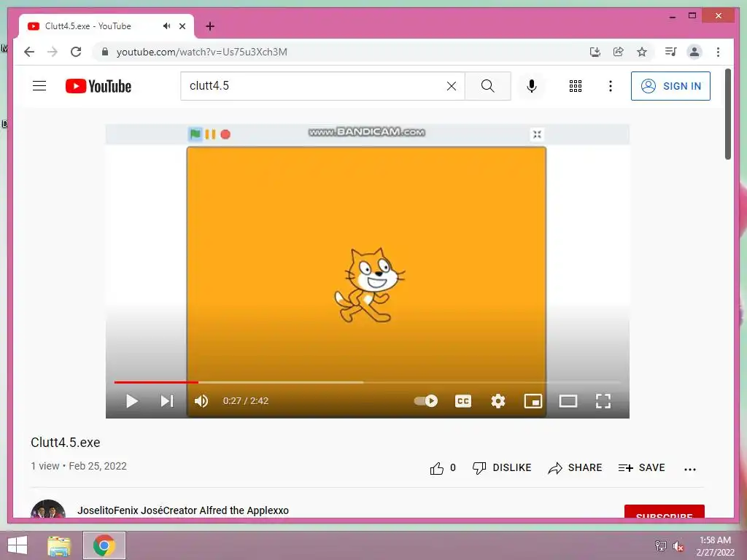Screen dimensions: 747x560
Task: Select the Clutt4.5.exe - YouTube tab
Action: coord(107,26)
